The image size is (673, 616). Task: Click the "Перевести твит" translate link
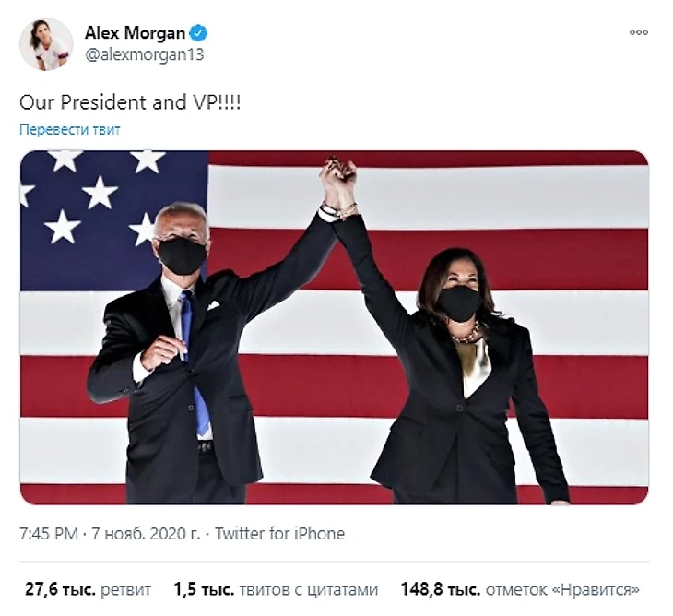tap(70, 130)
